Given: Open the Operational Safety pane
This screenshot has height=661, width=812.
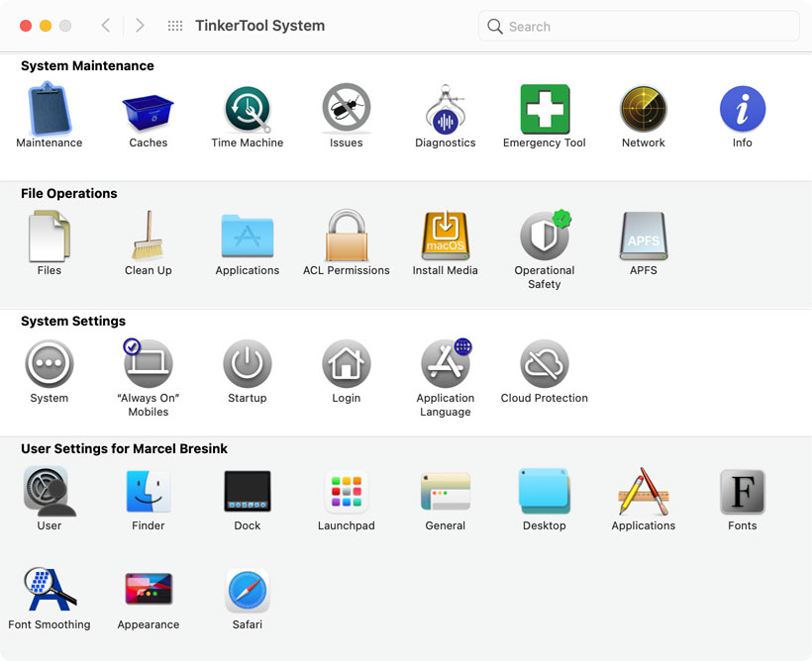Looking at the screenshot, I should click(x=544, y=236).
